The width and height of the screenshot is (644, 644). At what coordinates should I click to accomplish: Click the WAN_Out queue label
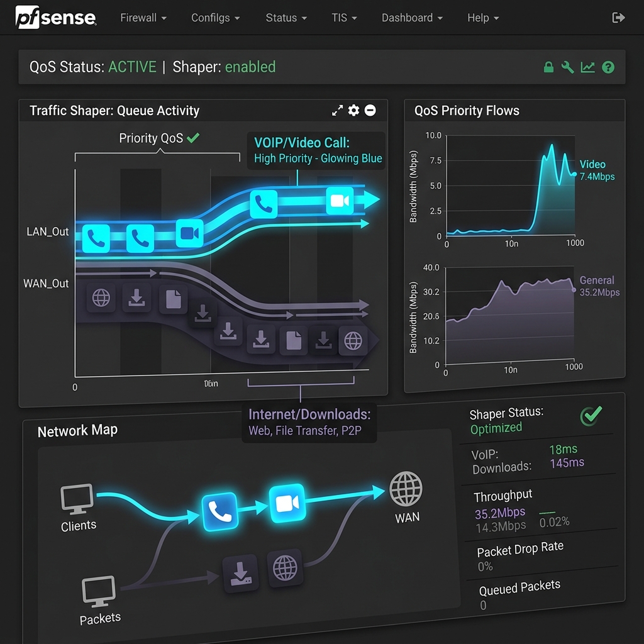(46, 284)
